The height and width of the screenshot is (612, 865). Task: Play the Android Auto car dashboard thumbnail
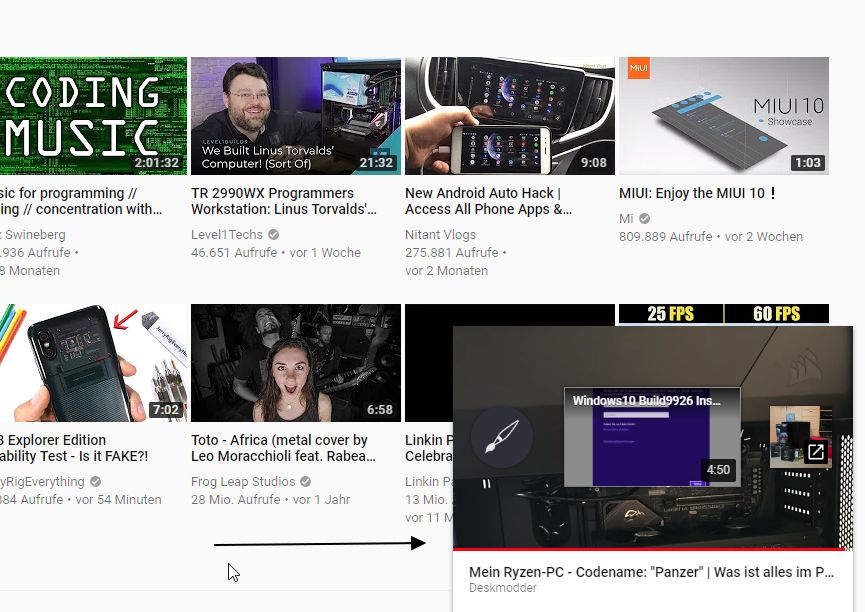coord(509,116)
